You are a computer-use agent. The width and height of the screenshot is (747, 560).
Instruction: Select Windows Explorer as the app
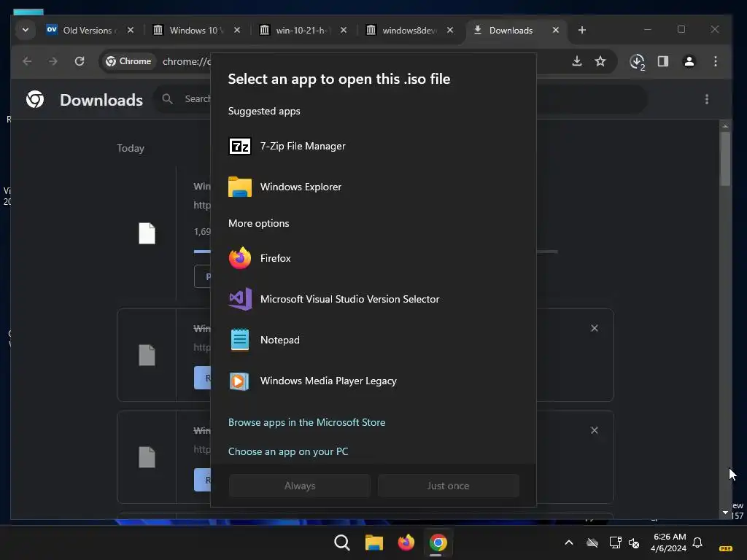click(x=373, y=187)
